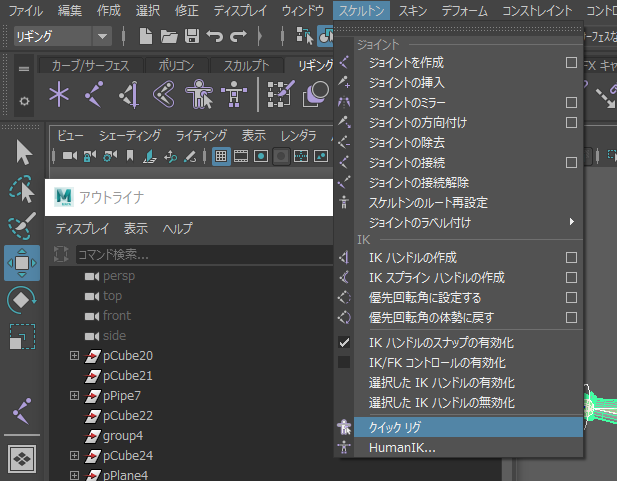Click the New Scene icon

click(x=146, y=36)
